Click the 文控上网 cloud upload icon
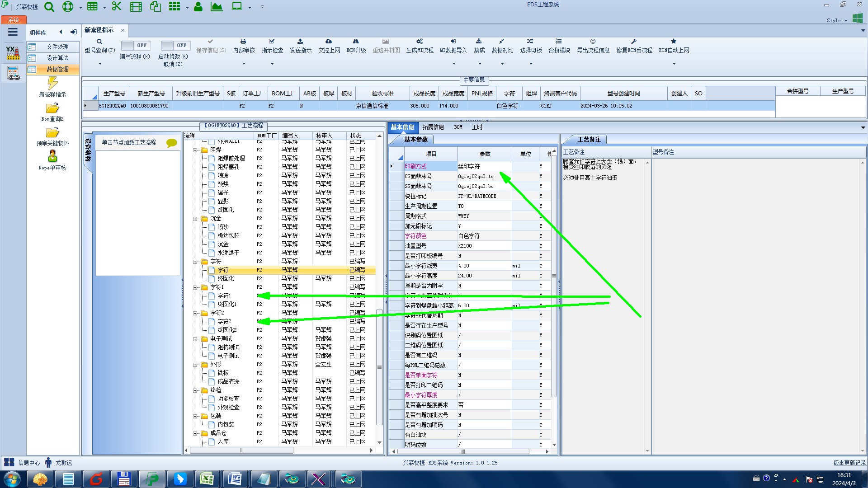 [x=329, y=42]
